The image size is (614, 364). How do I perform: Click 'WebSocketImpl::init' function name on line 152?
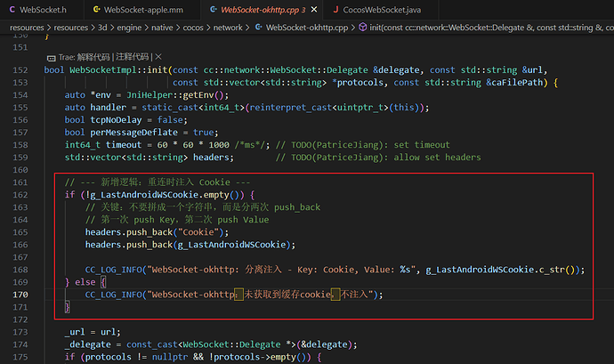(x=118, y=70)
